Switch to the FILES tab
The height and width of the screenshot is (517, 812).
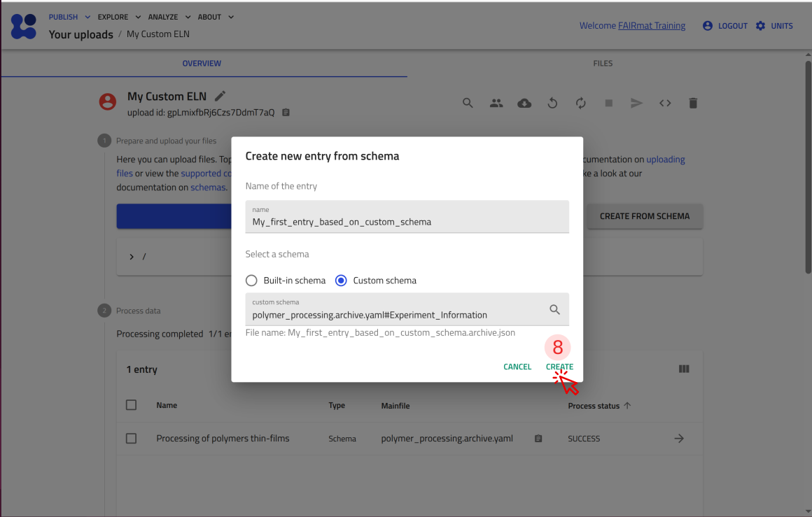tap(602, 64)
